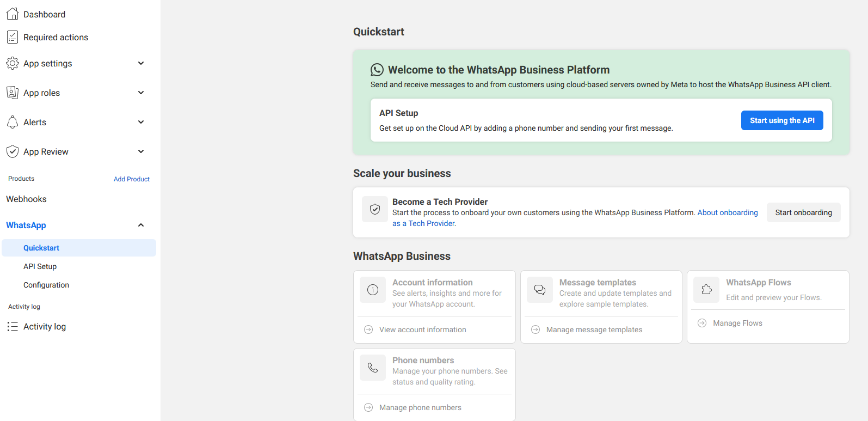Click the 'API Setup' card heading
This screenshot has height=421, width=868.
tap(399, 113)
